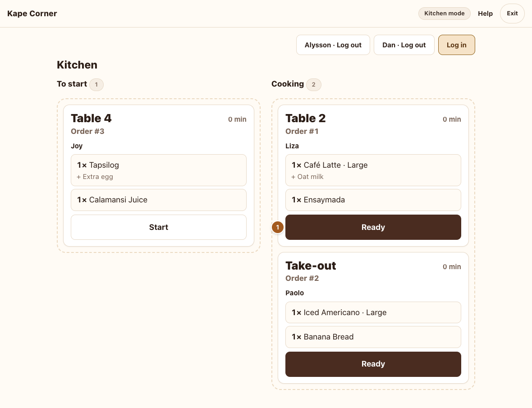Select the Tapsilog item with extra egg
The height and width of the screenshot is (408, 532).
158,170
